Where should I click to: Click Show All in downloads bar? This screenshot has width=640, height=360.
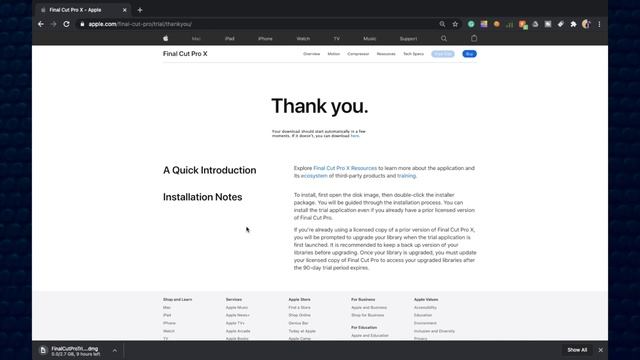click(577, 350)
